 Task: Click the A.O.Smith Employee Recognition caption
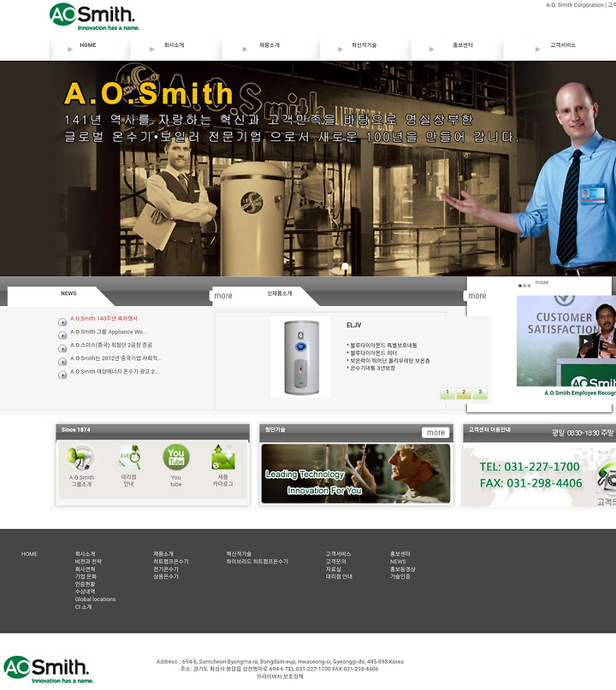click(x=580, y=393)
